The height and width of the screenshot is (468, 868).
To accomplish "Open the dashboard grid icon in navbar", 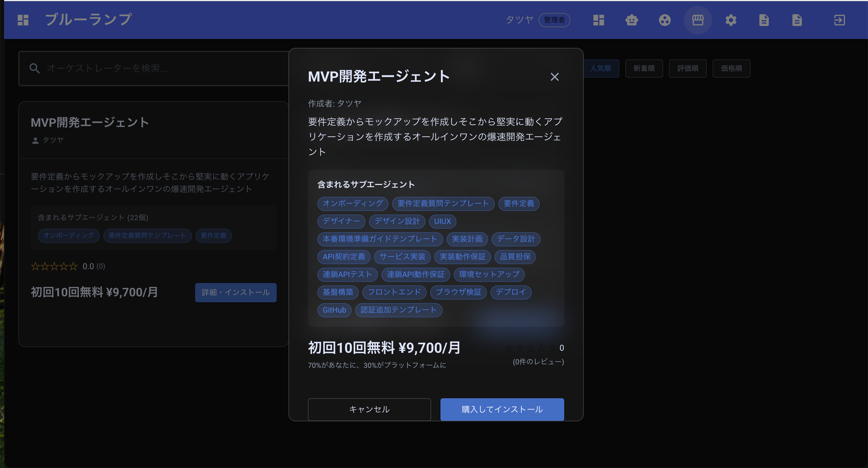I will [x=599, y=20].
